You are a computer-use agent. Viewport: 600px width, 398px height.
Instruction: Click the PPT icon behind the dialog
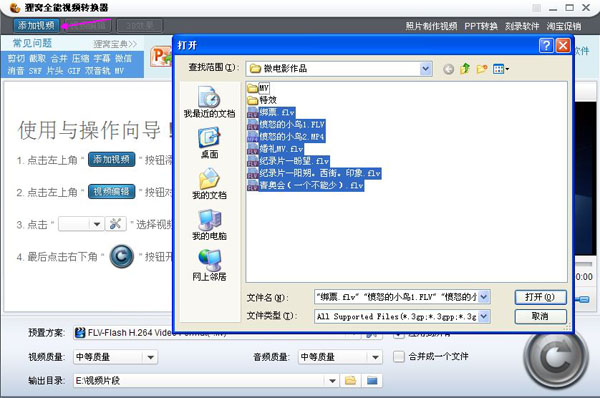point(161,57)
